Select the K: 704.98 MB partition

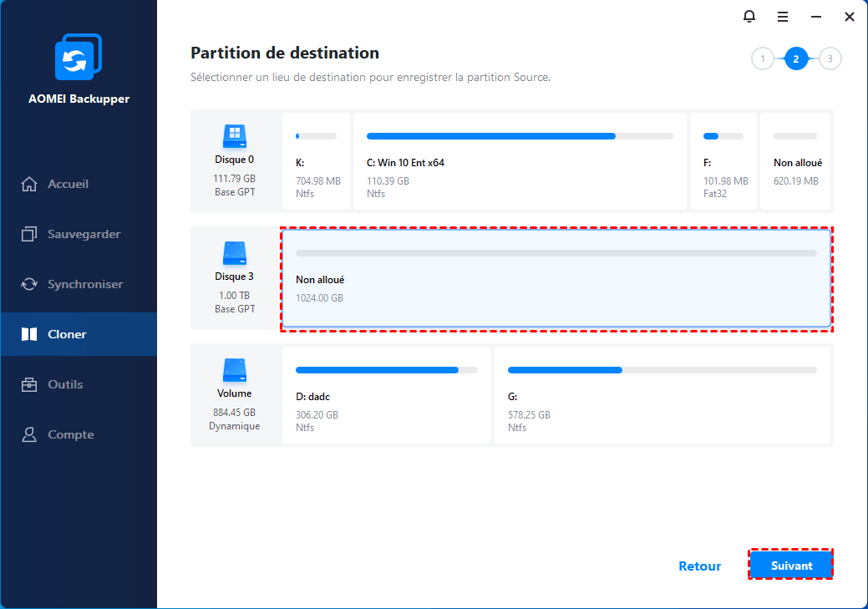[x=316, y=161]
